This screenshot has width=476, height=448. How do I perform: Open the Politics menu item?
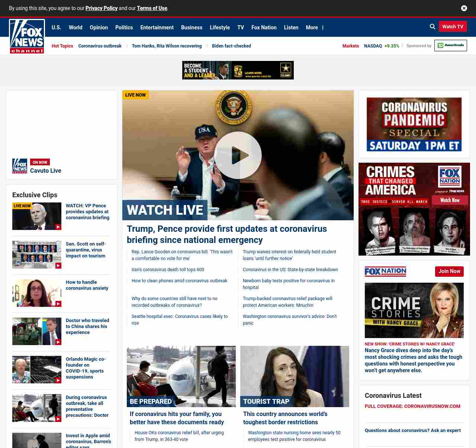pyautogui.click(x=124, y=27)
